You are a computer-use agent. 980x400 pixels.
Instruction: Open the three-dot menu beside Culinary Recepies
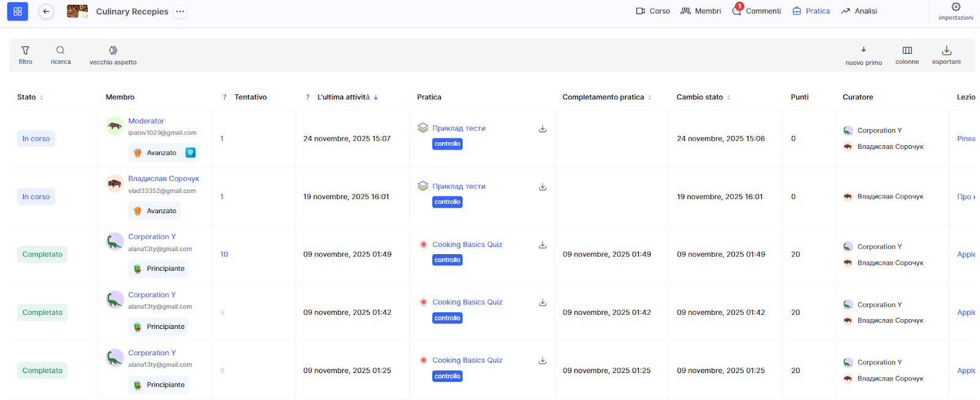click(179, 12)
